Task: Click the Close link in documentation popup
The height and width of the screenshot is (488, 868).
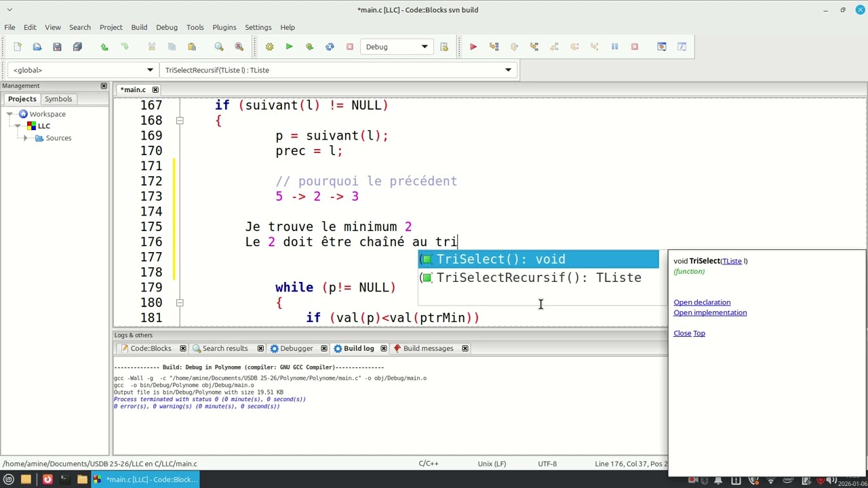Action: click(x=682, y=333)
